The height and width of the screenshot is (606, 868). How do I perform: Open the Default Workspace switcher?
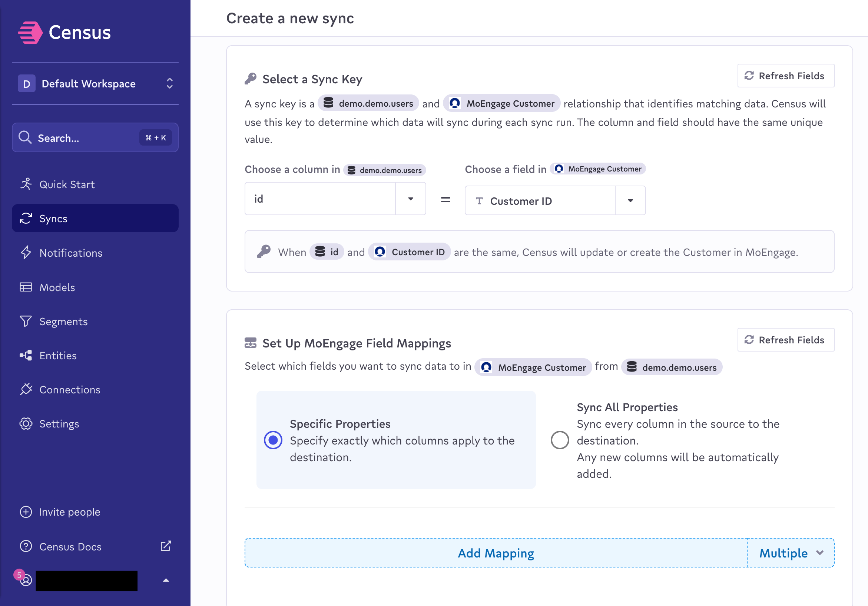click(x=95, y=83)
